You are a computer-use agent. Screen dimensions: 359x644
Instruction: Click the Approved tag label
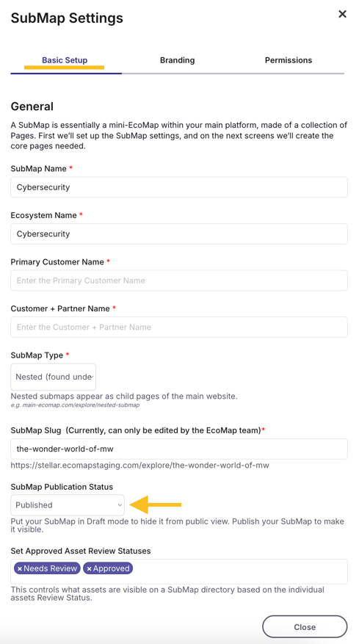point(112,568)
